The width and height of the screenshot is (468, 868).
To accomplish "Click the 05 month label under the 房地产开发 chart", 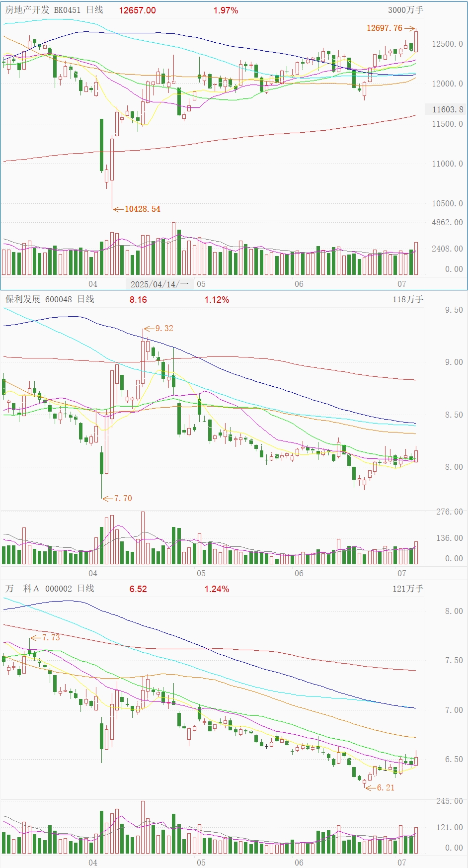I will click(201, 284).
